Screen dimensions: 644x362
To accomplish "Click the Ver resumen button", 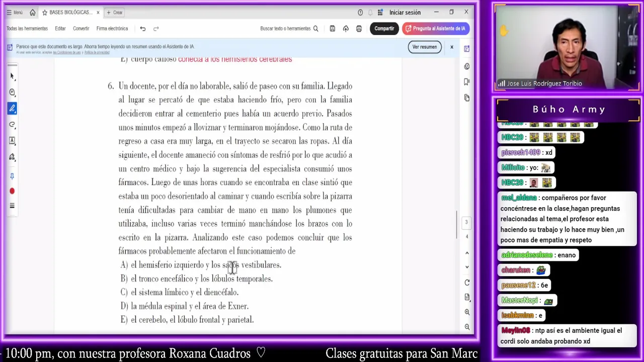I will (x=425, y=47).
